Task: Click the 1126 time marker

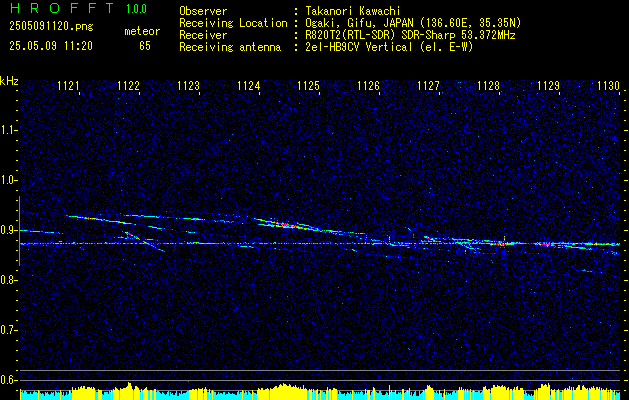Action: click(369, 86)
